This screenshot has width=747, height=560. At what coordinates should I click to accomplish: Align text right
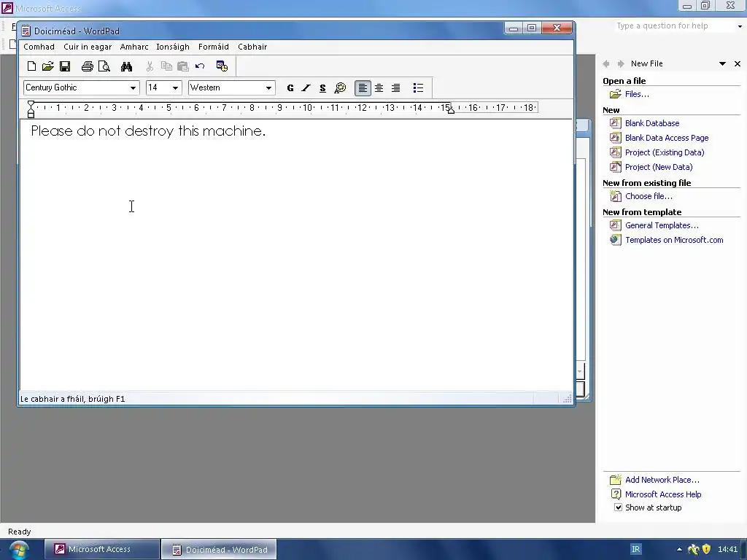coord(396,87)
